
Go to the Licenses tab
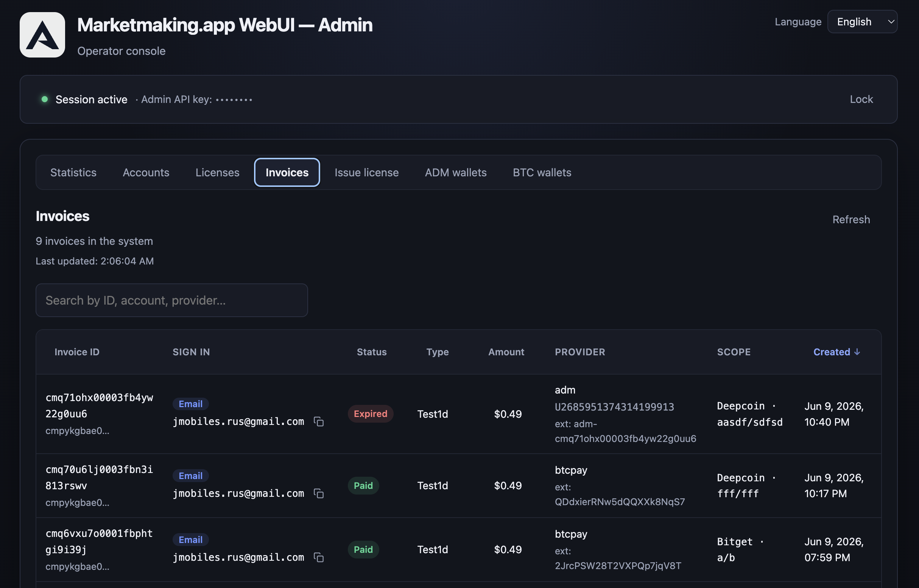click(x=217, y=173)
